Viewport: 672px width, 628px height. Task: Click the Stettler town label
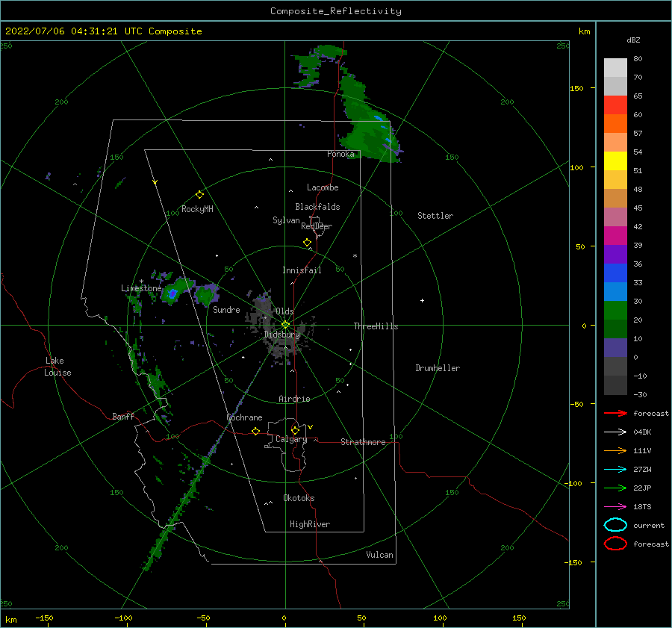pyautogui.click(x=435, y=216)
